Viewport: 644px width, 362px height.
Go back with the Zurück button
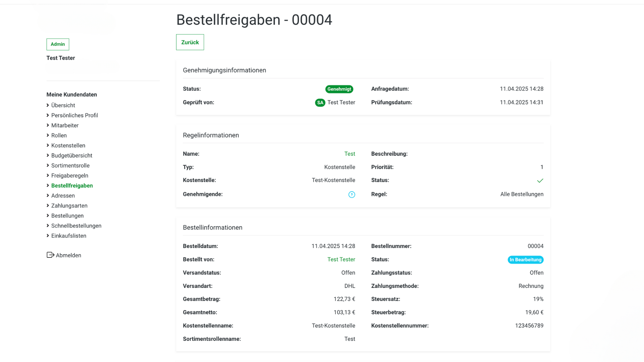pyautogui.click(x=190, y=42)
